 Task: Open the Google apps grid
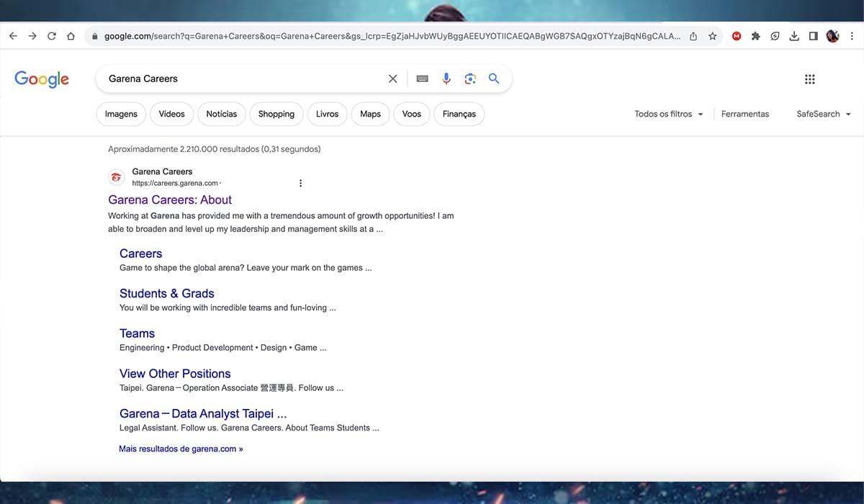click(809, 79)
